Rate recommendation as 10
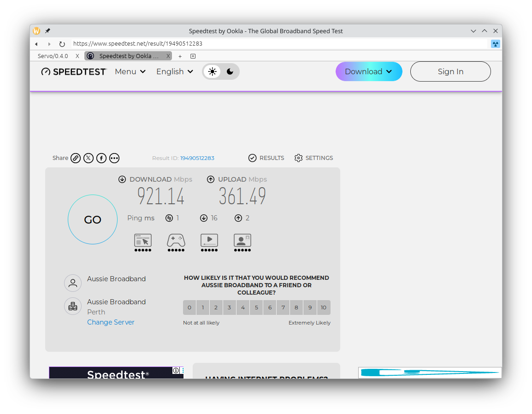The image size is (532, 414). pyautogui.click(x=324, y=308)
